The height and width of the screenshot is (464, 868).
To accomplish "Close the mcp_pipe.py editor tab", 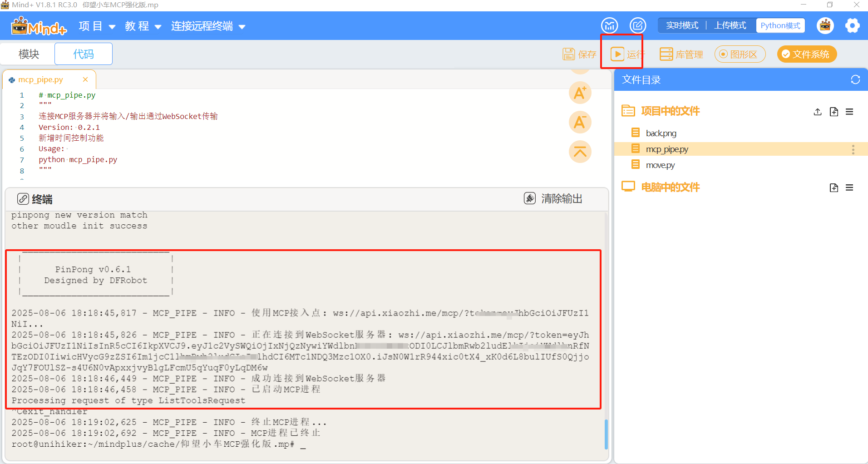I will coord(85,79).
